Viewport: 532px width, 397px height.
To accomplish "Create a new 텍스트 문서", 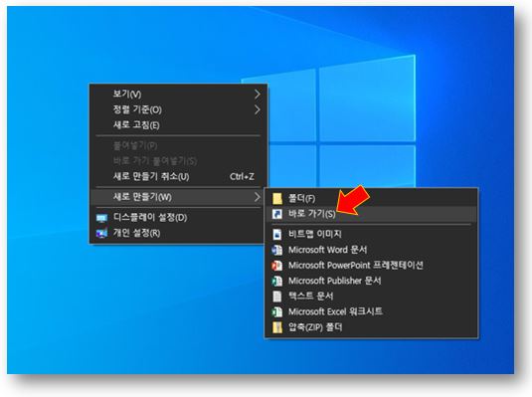I will coord(371,297).
